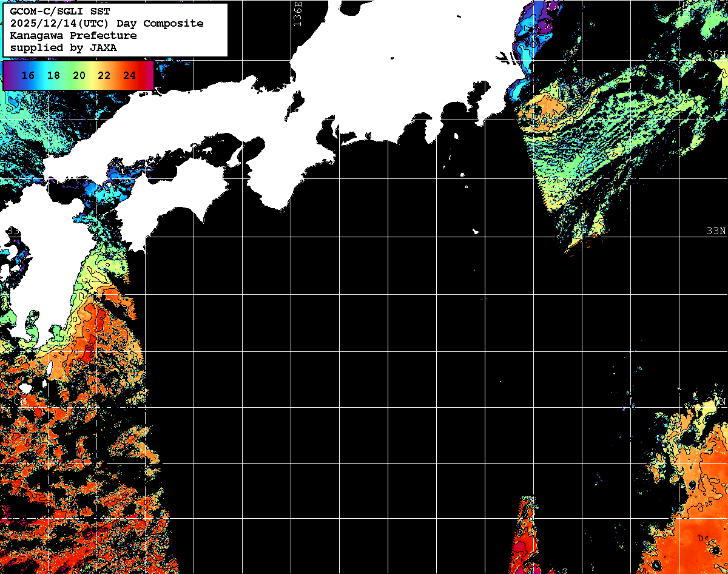
Task: Click the supplied by JAXA credit text
Action: [x=64, y=48]
